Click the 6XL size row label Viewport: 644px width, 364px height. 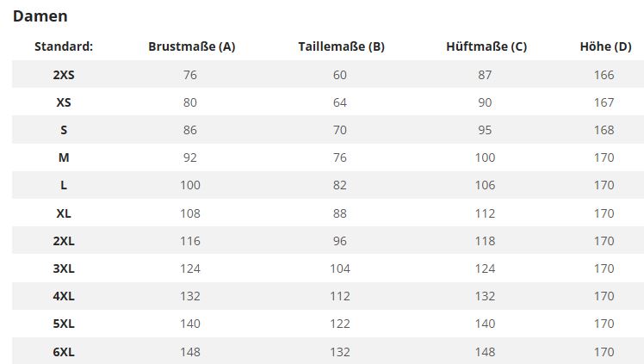click(64, 352)
